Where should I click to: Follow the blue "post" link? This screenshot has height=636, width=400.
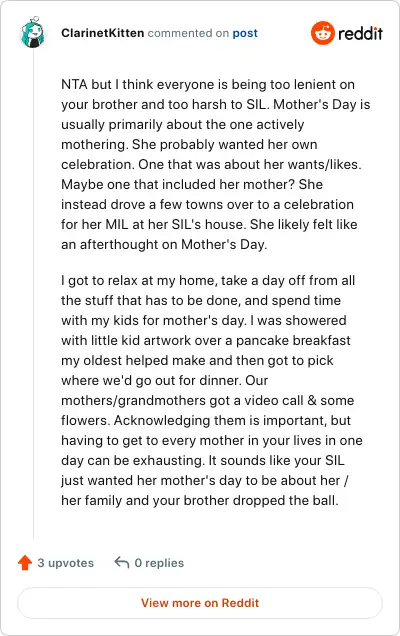[245, 33]
